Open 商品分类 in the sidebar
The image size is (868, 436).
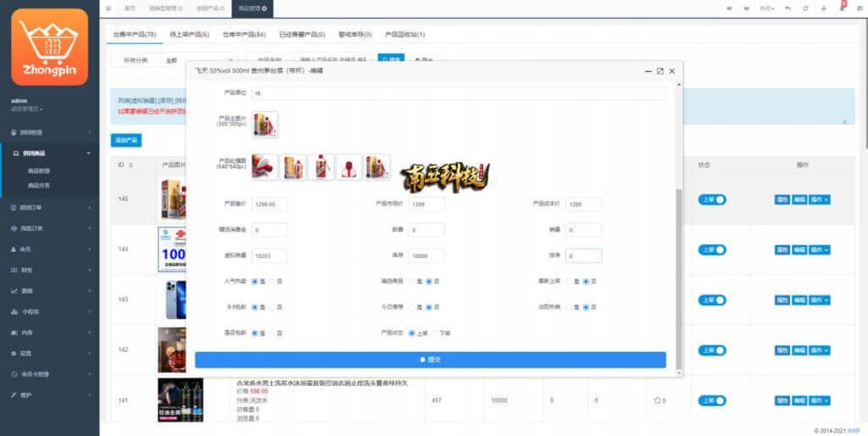[39, 185]
